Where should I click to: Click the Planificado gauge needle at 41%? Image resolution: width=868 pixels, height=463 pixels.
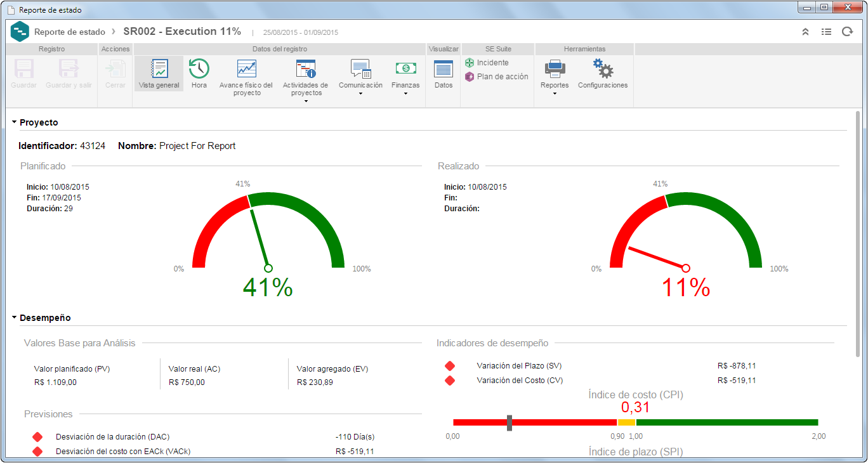click(260, 240)
